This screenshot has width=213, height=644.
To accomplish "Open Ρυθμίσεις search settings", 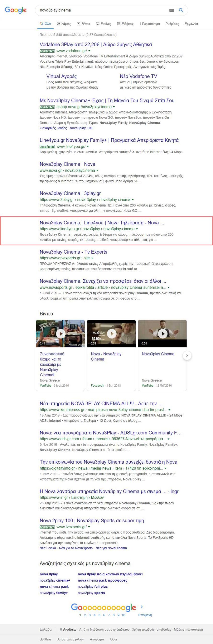I will [172, 24].
